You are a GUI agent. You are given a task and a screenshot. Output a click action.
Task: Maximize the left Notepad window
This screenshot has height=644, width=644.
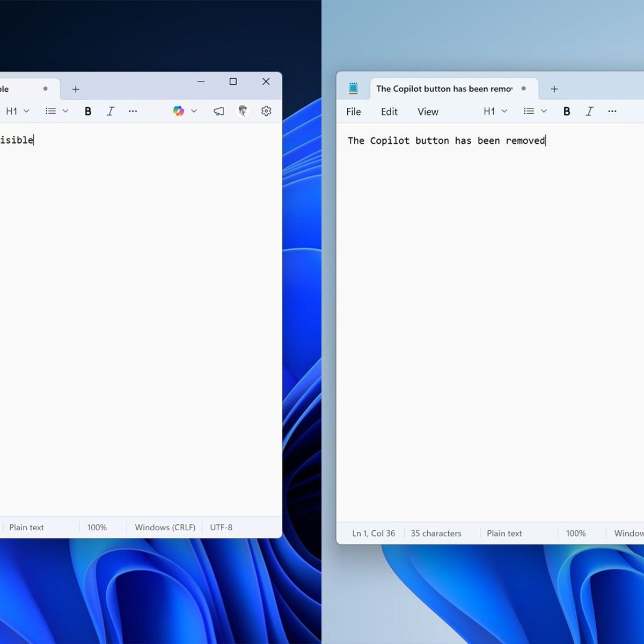coord(233,82)
